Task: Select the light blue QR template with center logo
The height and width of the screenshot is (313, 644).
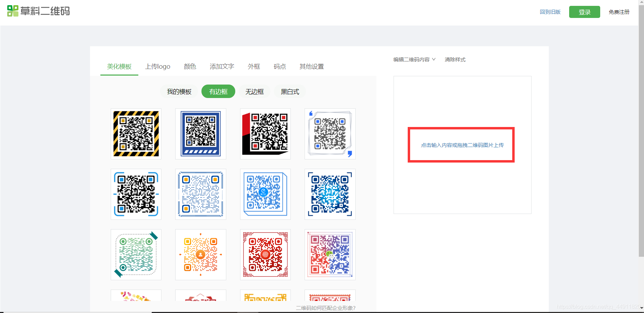Action: pos(265,194)
